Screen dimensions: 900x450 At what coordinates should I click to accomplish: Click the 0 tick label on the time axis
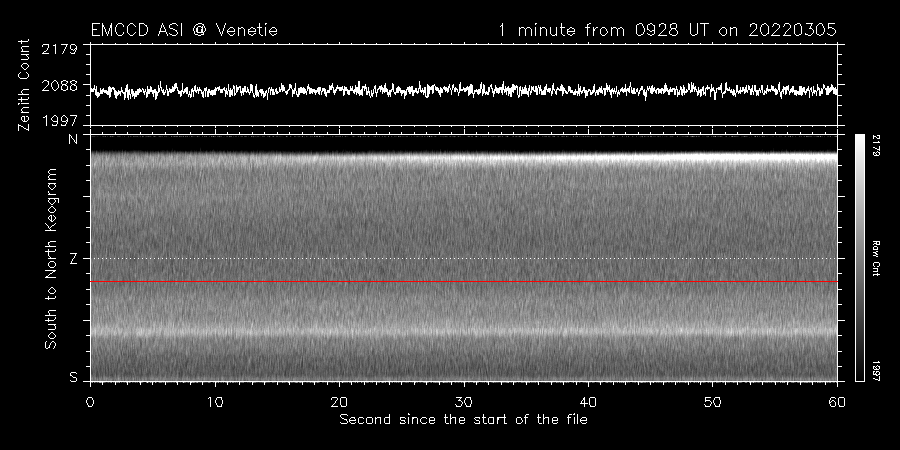(x=90, y=402)
